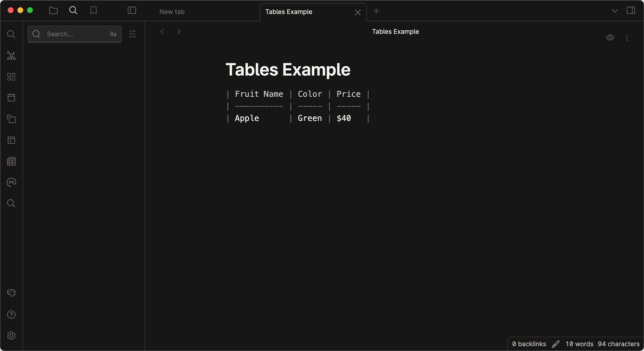Click the search icon in sidebar
This screenshot has height=351, width=644.
12,34
